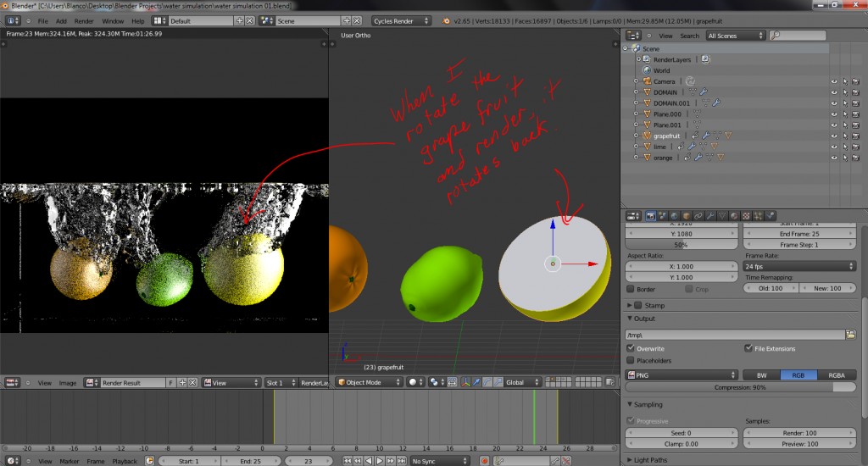This screenshot has width=868, height=466.
Task: Open the Object Constraints properties tab
Action: [x=698, y=216]
